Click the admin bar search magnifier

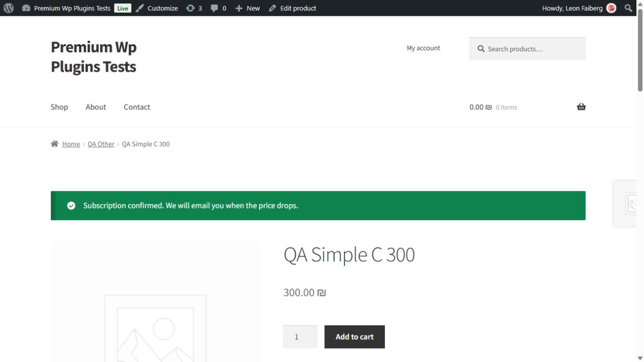click(x=628, y=8)
